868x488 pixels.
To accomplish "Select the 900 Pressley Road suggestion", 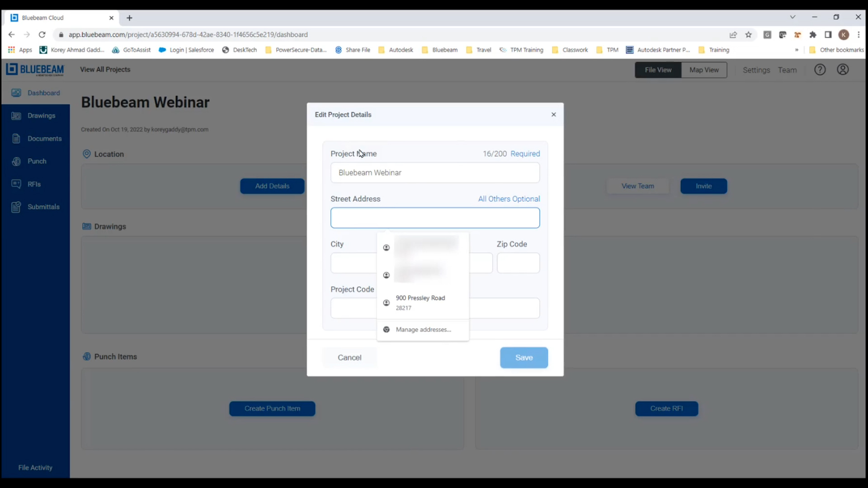I will pyautogui.click(x=421, y=302).
